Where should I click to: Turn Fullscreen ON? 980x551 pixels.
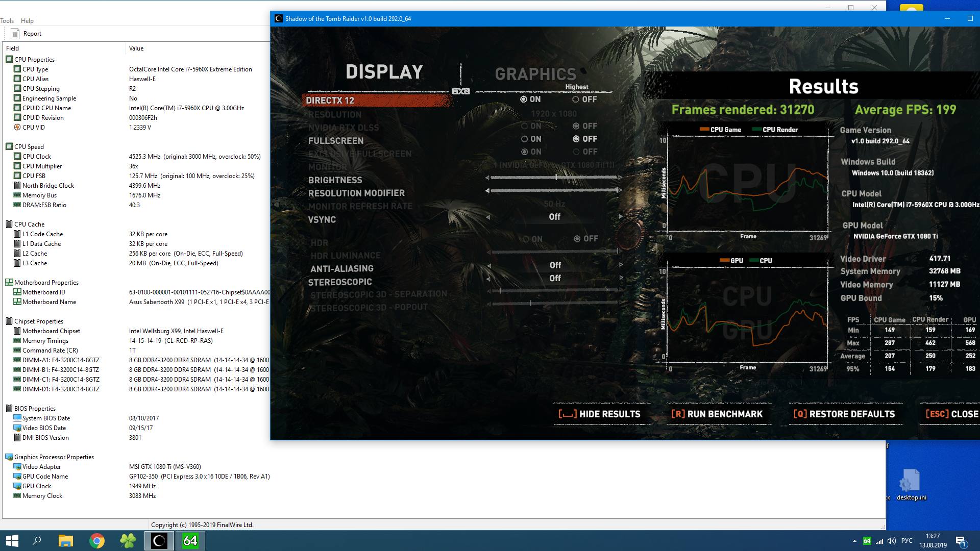524,139
